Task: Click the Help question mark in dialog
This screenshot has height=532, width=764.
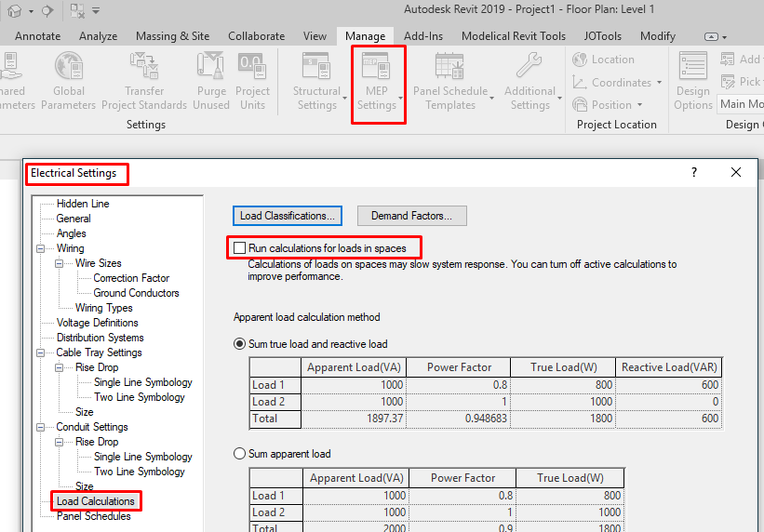Action: (x=694, y=172)
